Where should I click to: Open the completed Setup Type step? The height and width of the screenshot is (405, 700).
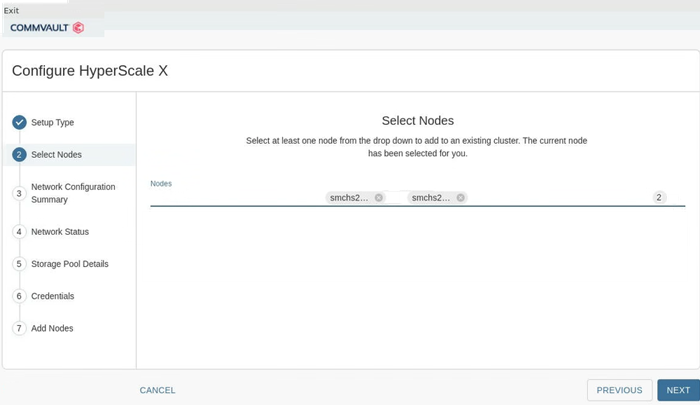(x=52, y=122)
